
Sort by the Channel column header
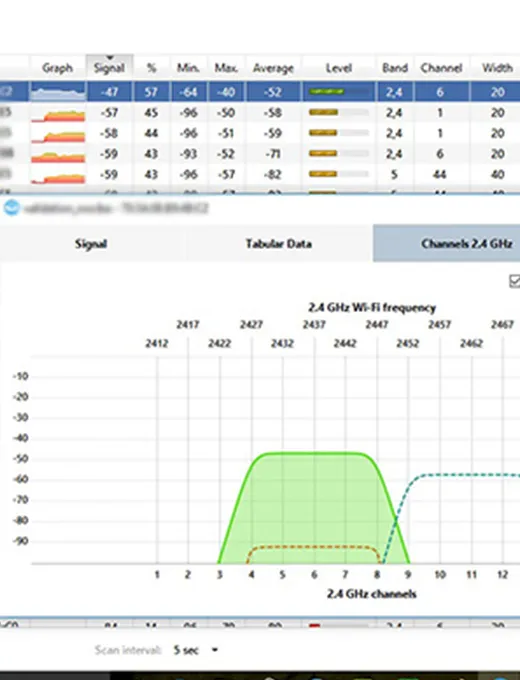click(x=441, y=68)
